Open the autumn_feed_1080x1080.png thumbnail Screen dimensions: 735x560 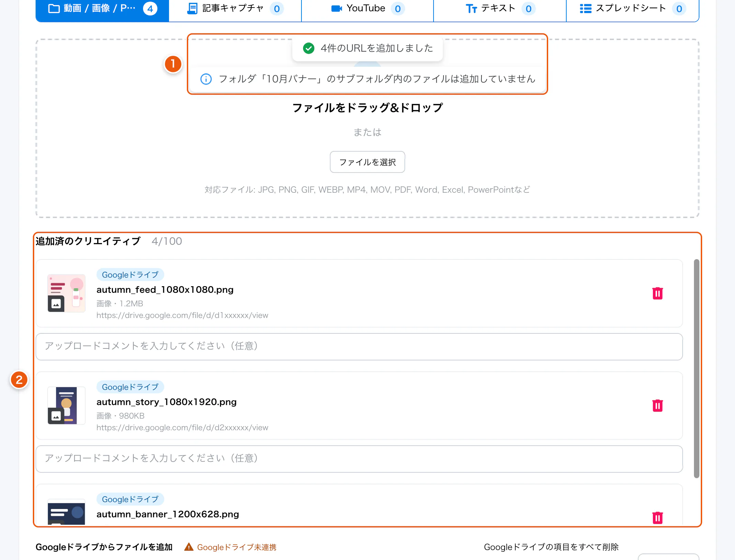66,293
